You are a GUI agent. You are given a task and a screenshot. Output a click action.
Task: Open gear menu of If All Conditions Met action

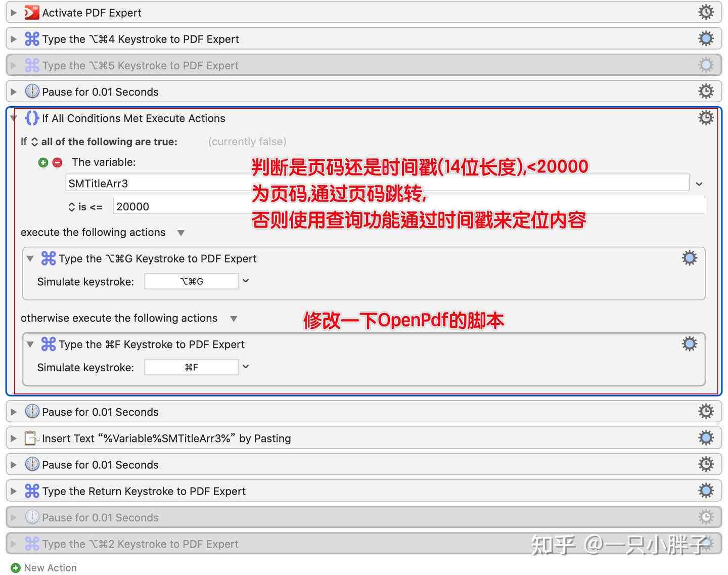point(706,118)
